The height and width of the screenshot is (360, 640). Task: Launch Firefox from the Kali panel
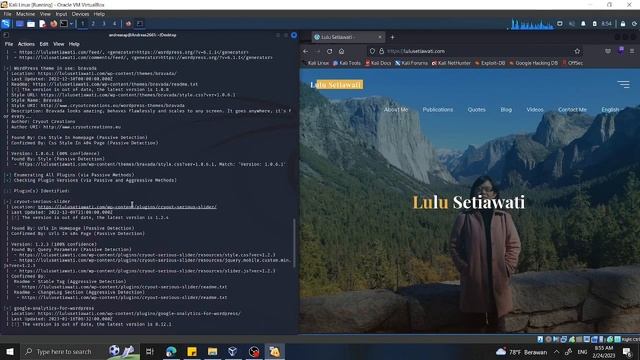(53, 24)
